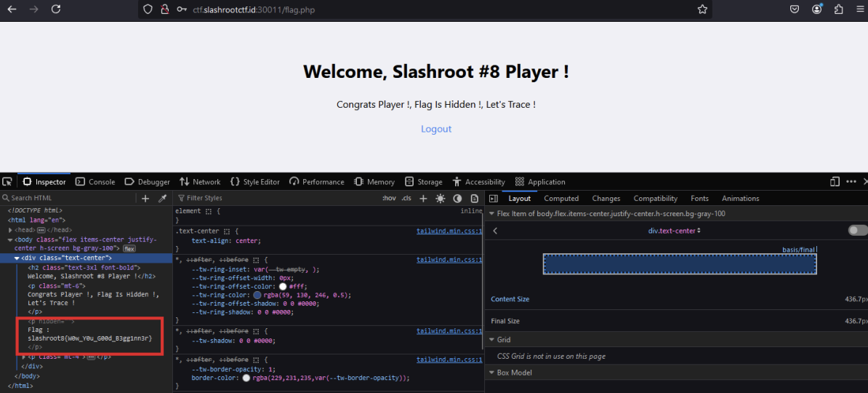
Task: Toggle dark color scheme simulation
Action: (x=457, y=199)
